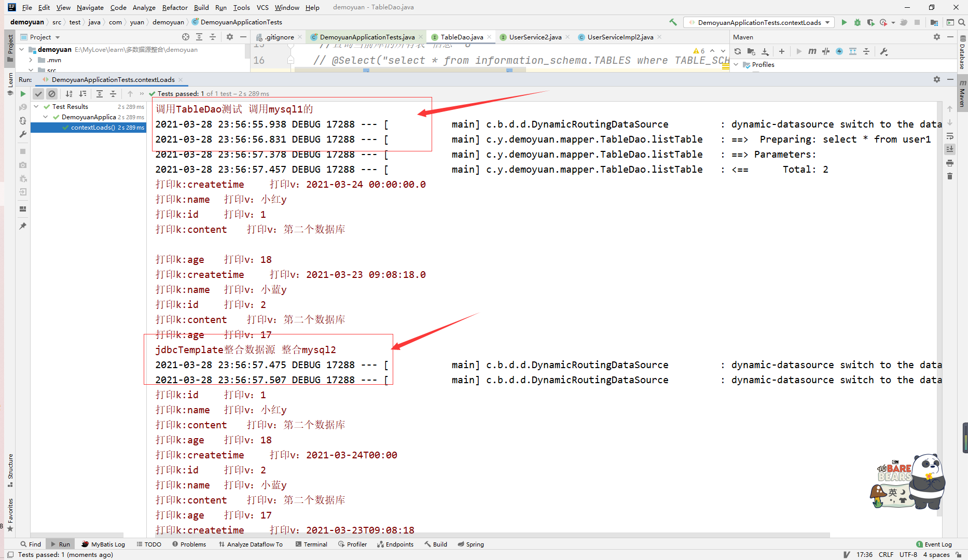This screenshot has height=560, width=968.
Task: Open Run tool window settings gear
Action: coord(937,79)
